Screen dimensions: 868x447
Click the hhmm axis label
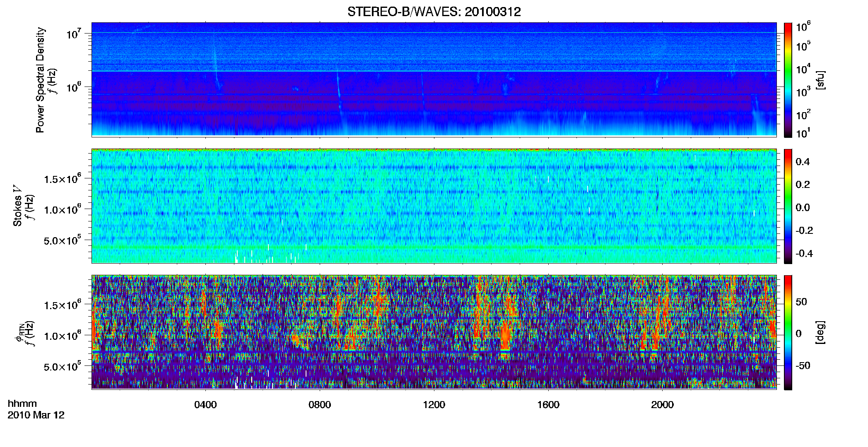tap(22, 404)
